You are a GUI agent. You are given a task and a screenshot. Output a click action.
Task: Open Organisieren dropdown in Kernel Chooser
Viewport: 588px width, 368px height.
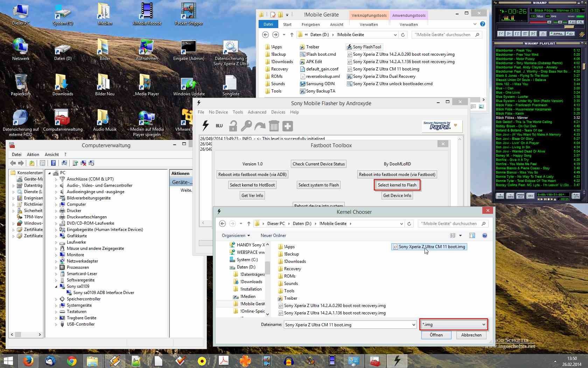(x=236, y=236)
